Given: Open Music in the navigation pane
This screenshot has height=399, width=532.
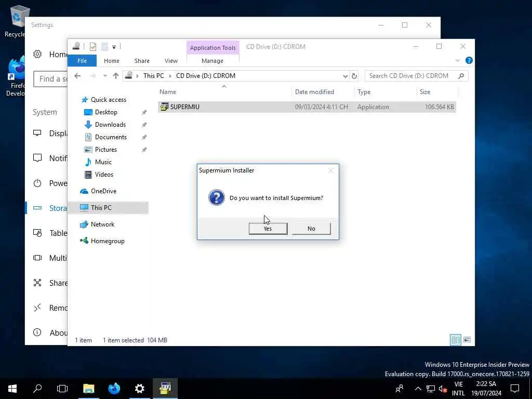Looking at the screenshot, I should click(103, 162).
